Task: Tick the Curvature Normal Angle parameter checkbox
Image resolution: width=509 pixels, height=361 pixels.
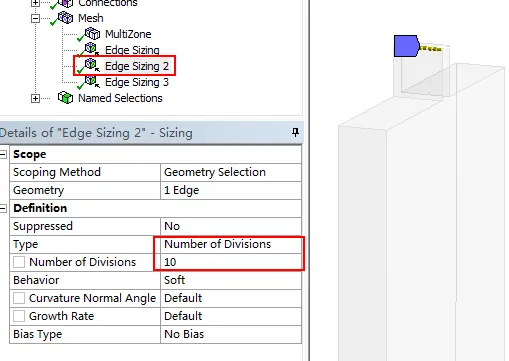Action: click(19, 298)
